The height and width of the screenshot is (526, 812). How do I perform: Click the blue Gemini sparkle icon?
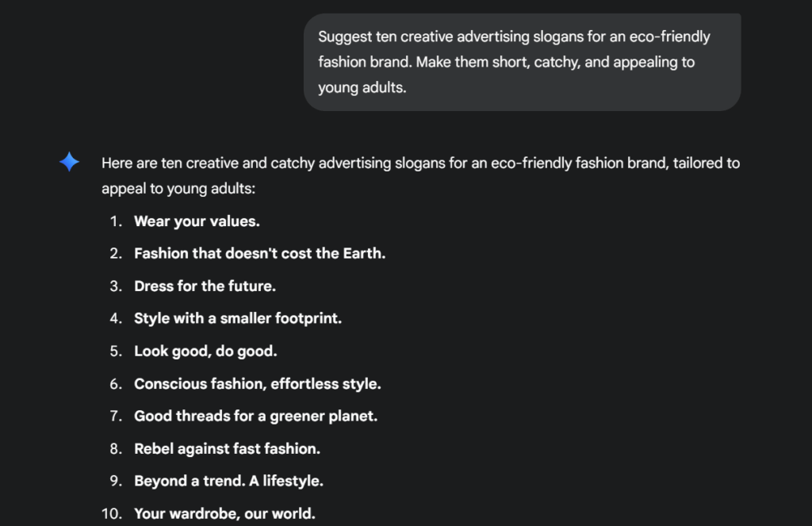point(69,163)
